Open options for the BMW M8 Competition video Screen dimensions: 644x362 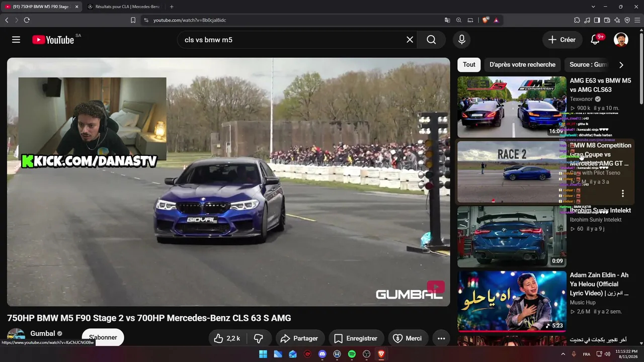pos(622,194)
